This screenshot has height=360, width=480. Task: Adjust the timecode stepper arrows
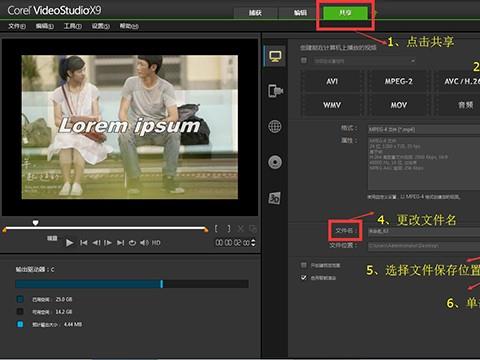[253, 243]
